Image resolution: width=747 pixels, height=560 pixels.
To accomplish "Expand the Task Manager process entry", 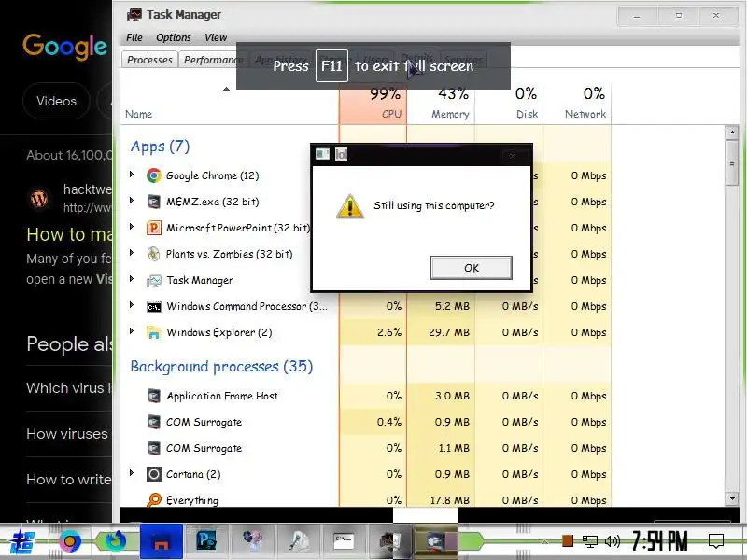I will pyautogui.click(x=132, y=278).
